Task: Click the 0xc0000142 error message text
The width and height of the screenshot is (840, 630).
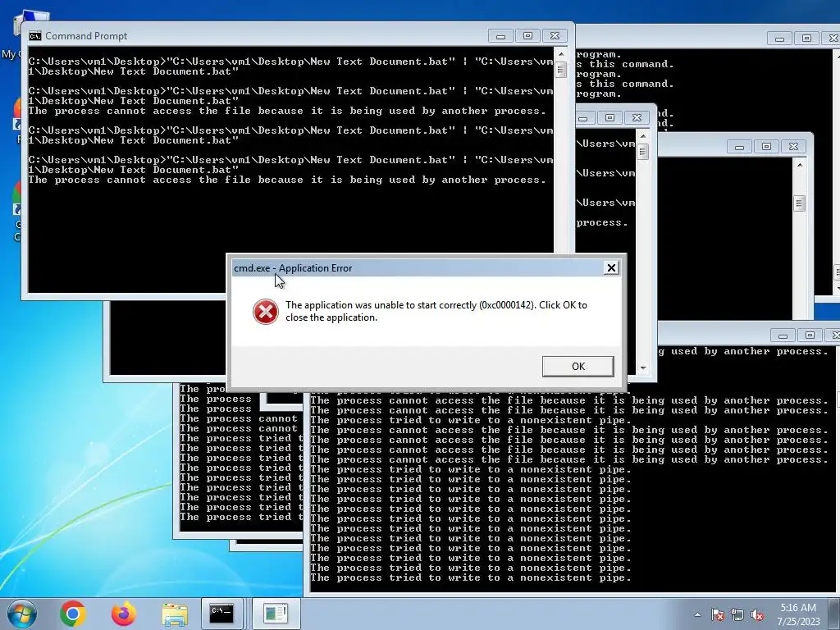Action: tap(436, 311)
